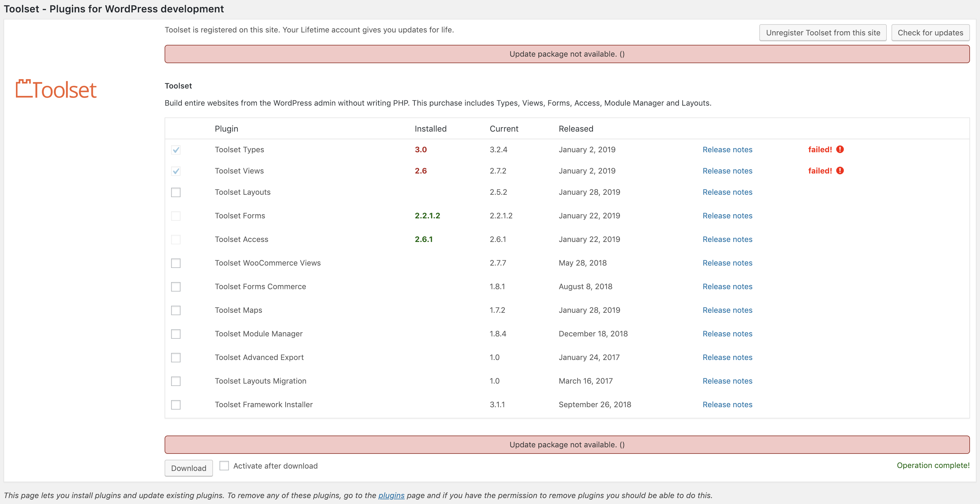Open Release notes for Toolset Advanced Export

(x=727, y=357)
